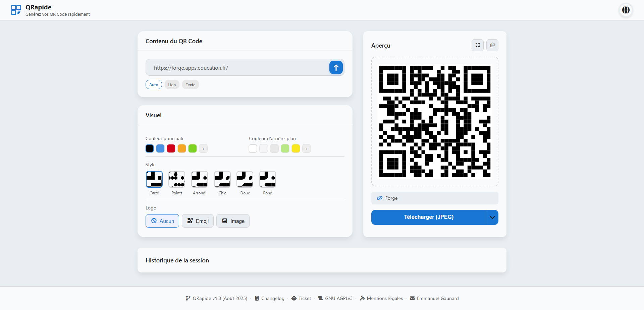644x310 pixels.
Task: Click the QR code preview image
Action: coord(435,121)
